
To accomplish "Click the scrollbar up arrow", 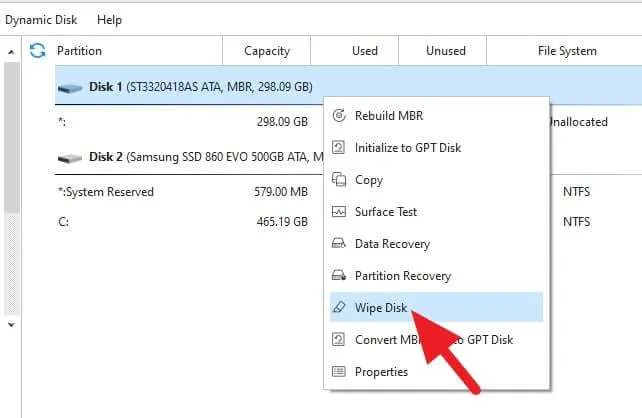I will (11, 52).
